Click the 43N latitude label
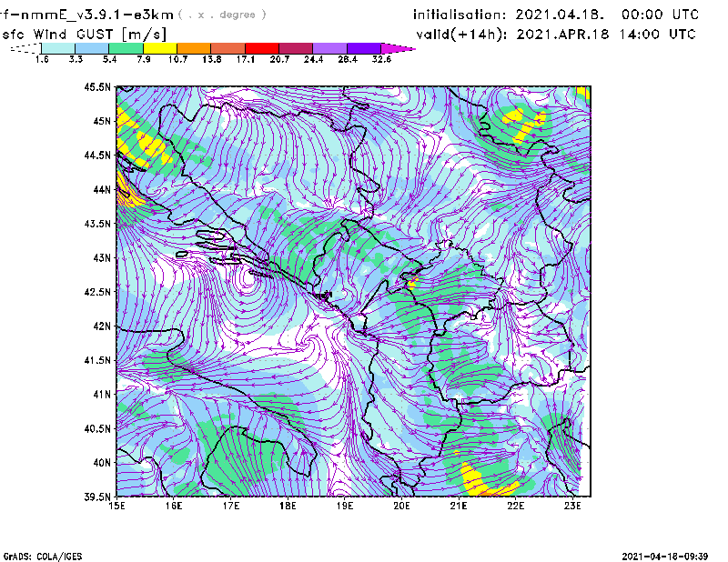 coord(102,257)
